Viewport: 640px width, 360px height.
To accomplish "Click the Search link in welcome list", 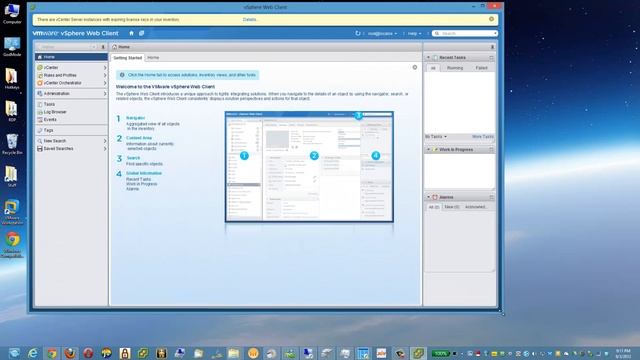I will pos(133,158).
